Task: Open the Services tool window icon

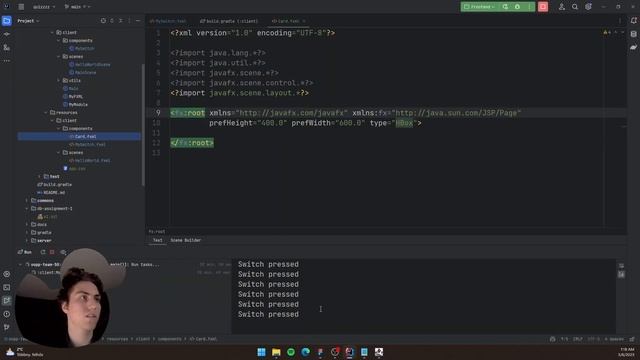Action: click(7, 274)
